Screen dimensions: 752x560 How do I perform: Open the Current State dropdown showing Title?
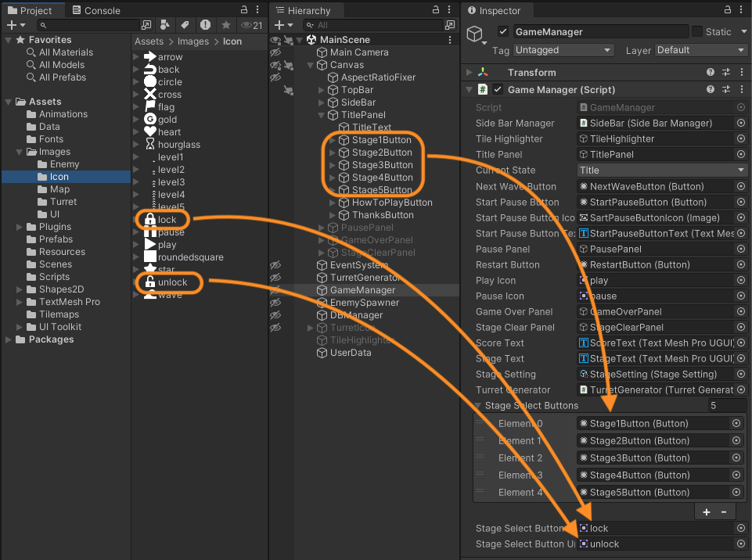[662, 171]
